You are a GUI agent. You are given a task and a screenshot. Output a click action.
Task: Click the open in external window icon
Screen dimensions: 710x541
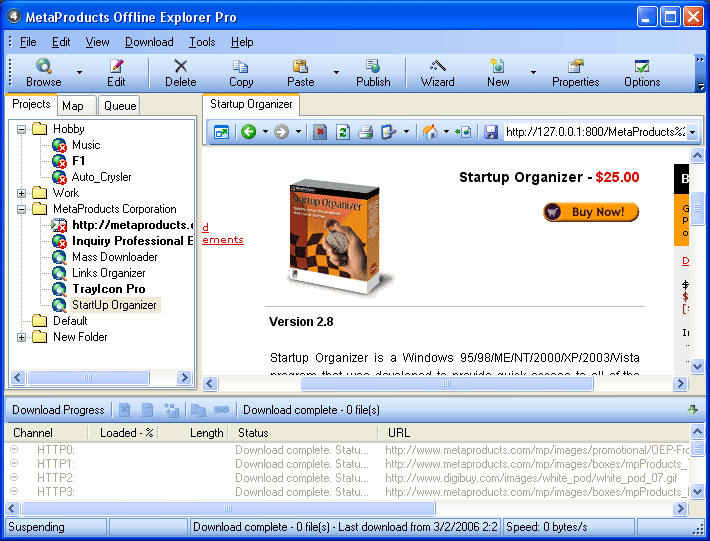tap(221, 132)
